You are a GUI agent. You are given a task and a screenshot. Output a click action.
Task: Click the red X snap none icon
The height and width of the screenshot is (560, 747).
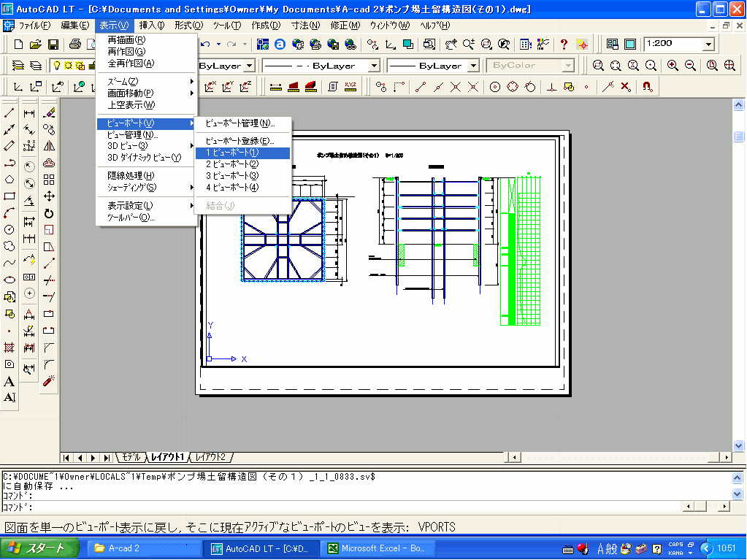[626, 87]
